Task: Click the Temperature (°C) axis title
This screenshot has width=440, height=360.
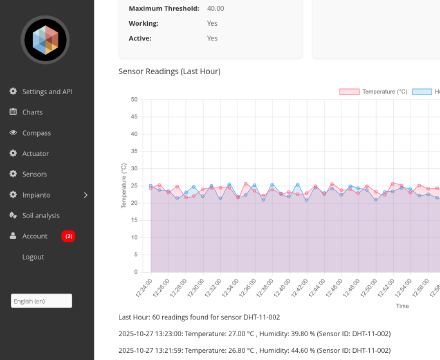Action: [x=124, y=185]
